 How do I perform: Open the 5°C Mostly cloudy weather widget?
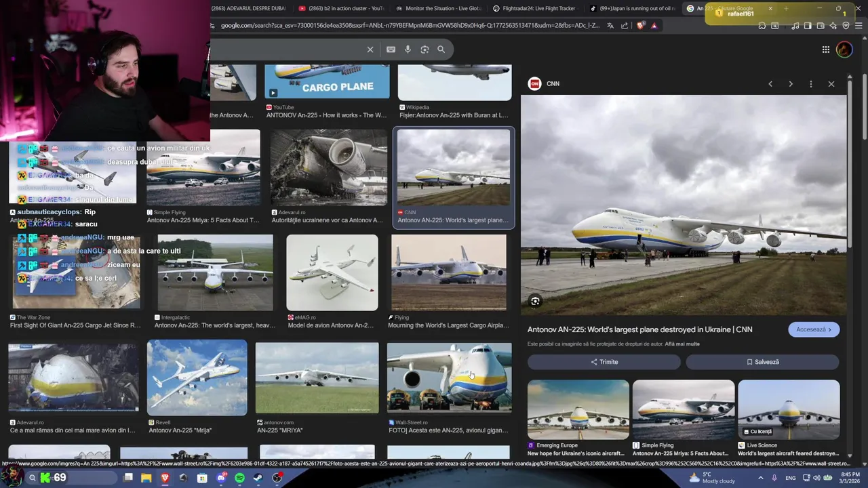[712, 478]
